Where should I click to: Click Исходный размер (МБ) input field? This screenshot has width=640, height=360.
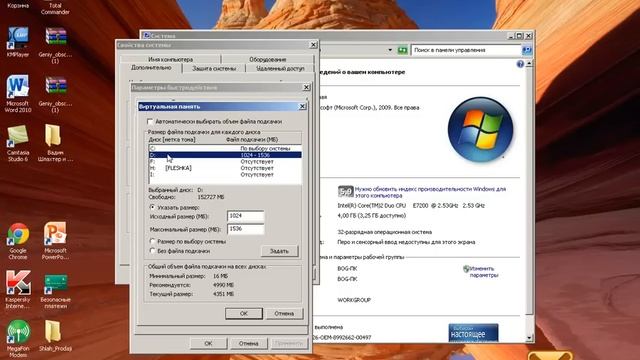[245, 216]
